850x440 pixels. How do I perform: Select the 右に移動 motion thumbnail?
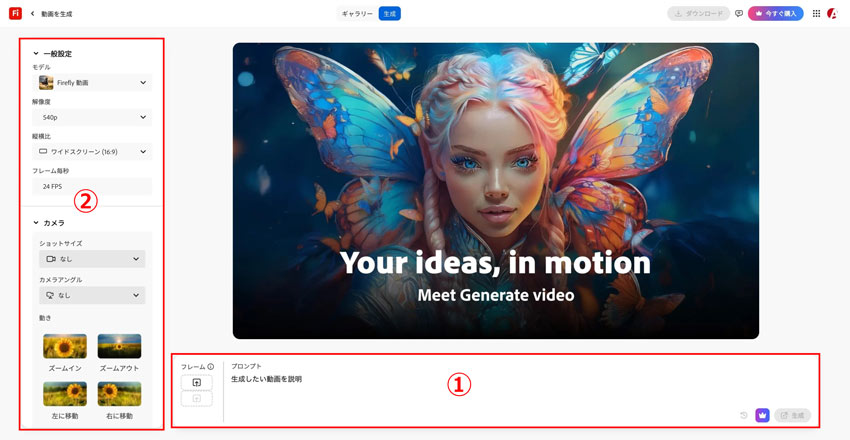click(x=119, y=394)
